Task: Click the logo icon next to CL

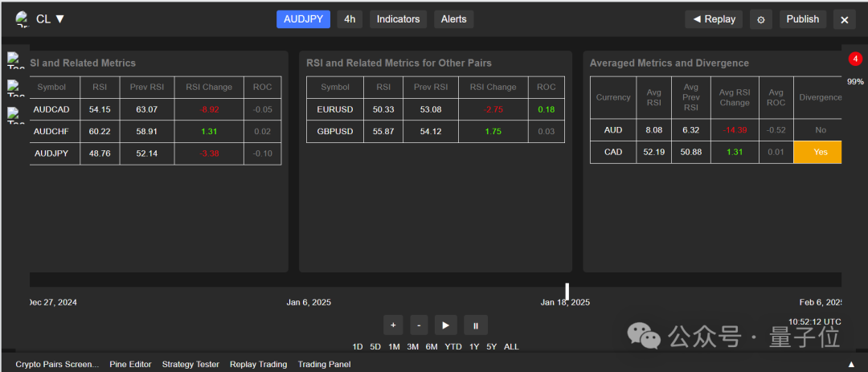Action: pos(22,18)
